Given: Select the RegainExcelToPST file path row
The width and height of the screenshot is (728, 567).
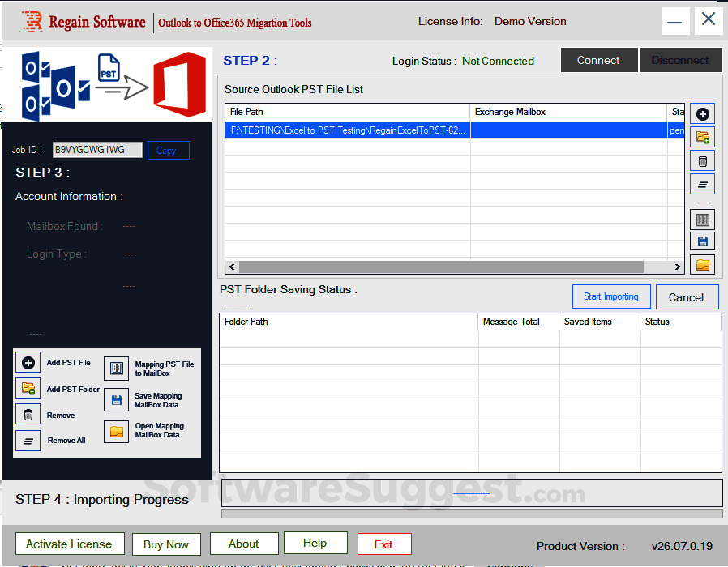Looking at the screenshot, I should click(455, 130).
